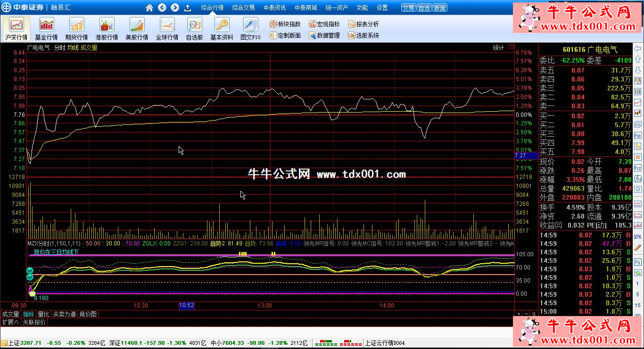Open the 关联报价 tab
The image size is (644, 349).
click(x=34, y=323)
